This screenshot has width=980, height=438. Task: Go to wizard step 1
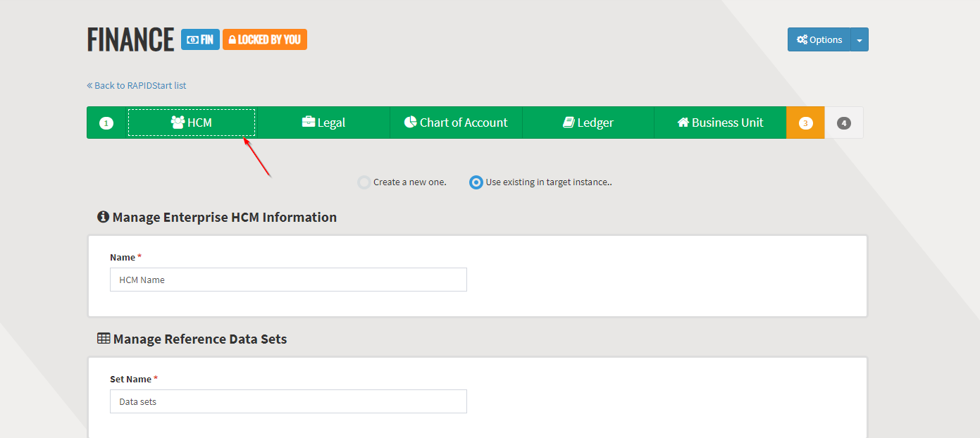(x=106, y=123)
